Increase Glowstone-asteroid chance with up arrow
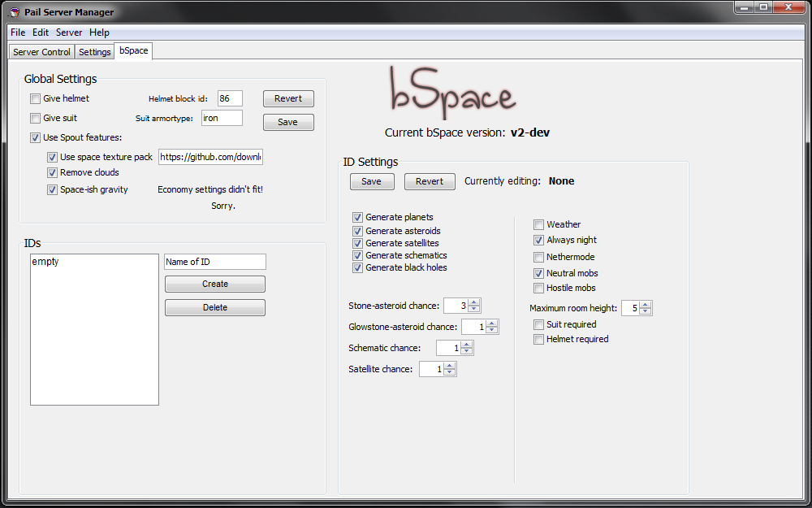 tap(492, 324)
